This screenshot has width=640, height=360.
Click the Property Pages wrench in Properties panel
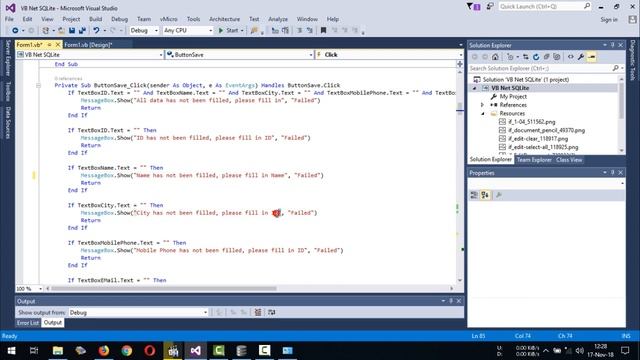(498, 195)
